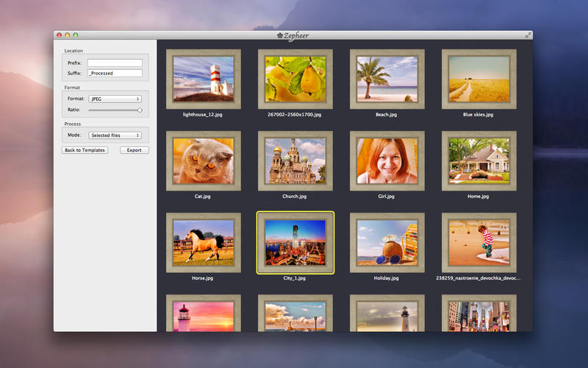Select the lighthouse_12.jpg thumbnail
The image size is (588, 368).
coord(204,79)
